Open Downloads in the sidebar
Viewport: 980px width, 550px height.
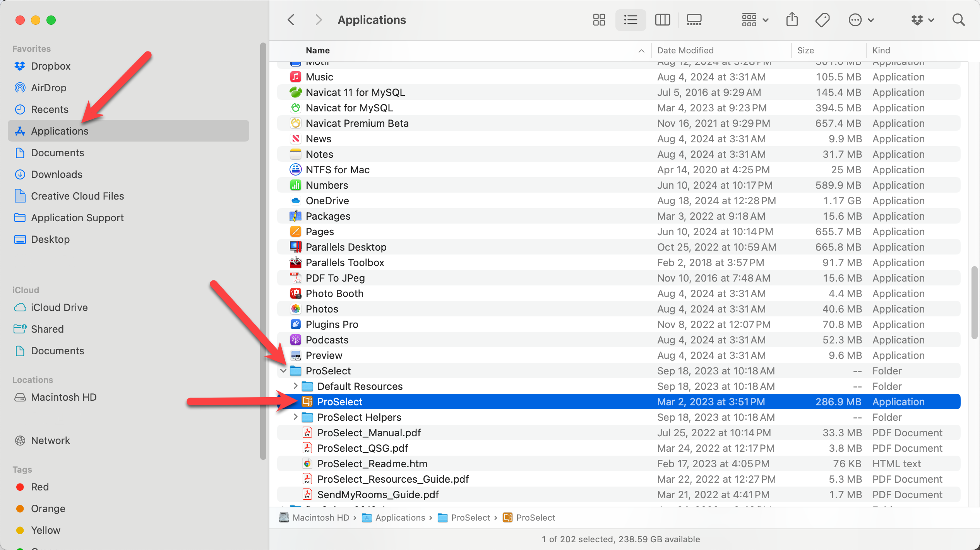[x=57, y=174]
